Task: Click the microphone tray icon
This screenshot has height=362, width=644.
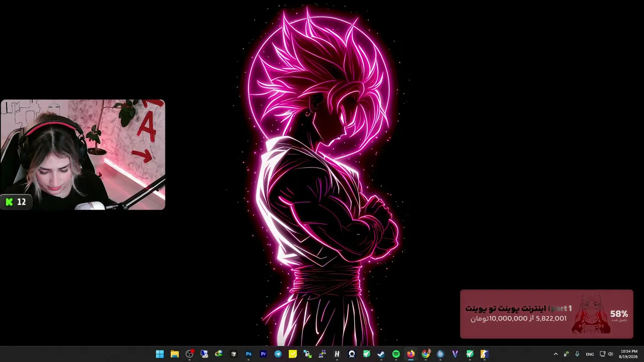Action: tap(577, 354)
